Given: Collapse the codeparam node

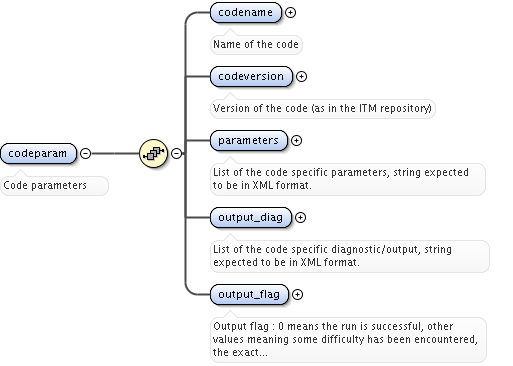Looking at the screenshot, I should click(x=86, y=153).
